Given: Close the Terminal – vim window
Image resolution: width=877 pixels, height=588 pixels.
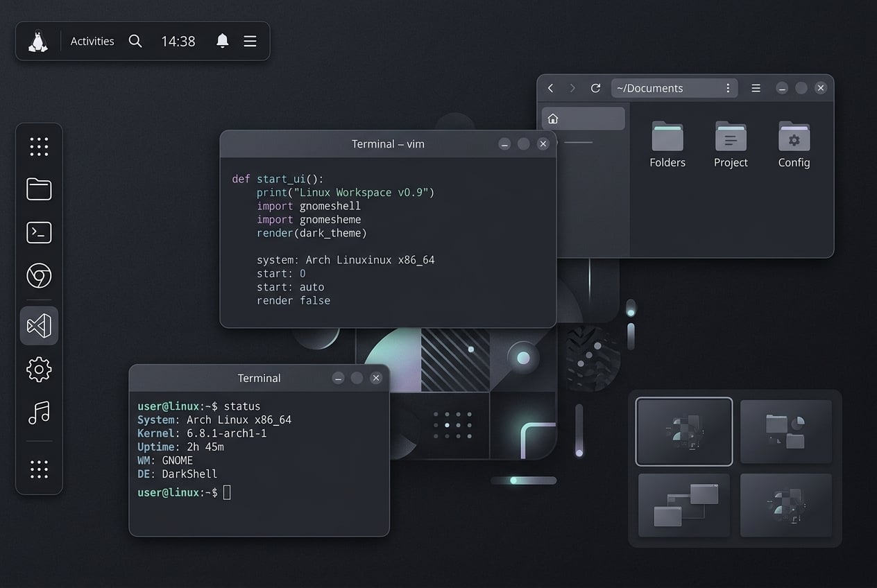Looking at the screenshot, I should tap(543, 144).
